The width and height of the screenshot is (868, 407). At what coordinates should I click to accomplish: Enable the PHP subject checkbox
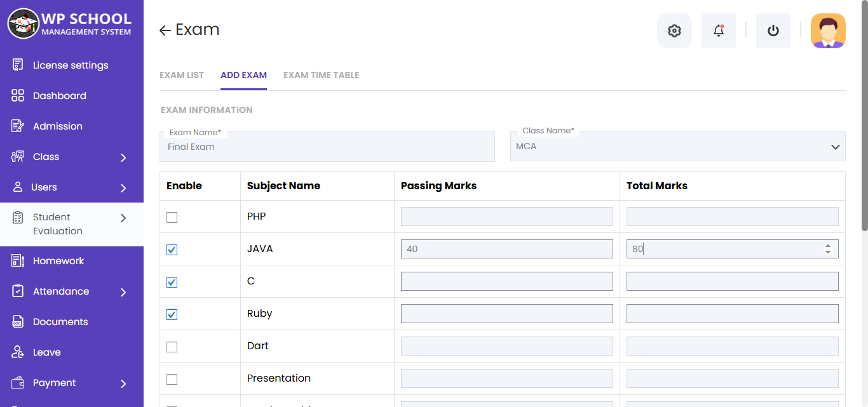[172, 217]
